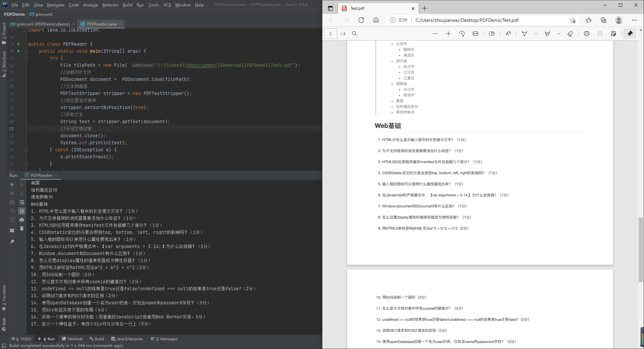Print the PDF document
Image resolution: width=644 pixels, height=349 pixels.
pos(587,34)
